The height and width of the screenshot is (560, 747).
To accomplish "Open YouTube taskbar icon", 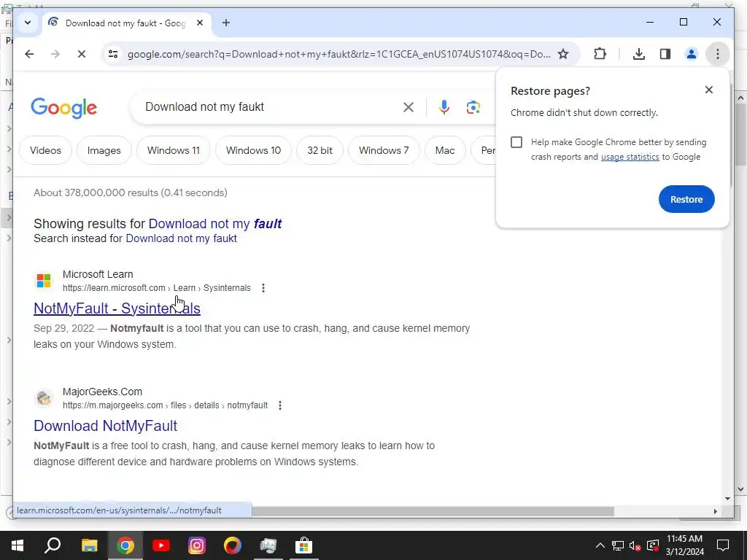I will click(x=161, y=545).
